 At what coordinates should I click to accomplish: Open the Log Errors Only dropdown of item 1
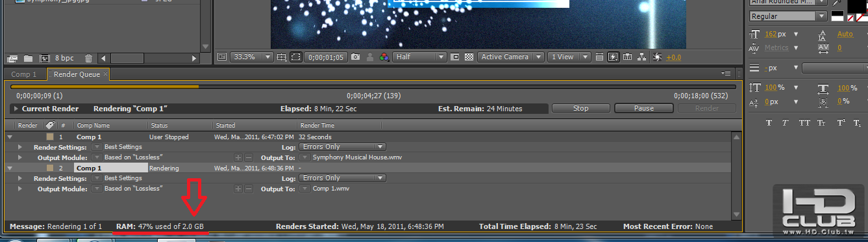tap(343, 147)
